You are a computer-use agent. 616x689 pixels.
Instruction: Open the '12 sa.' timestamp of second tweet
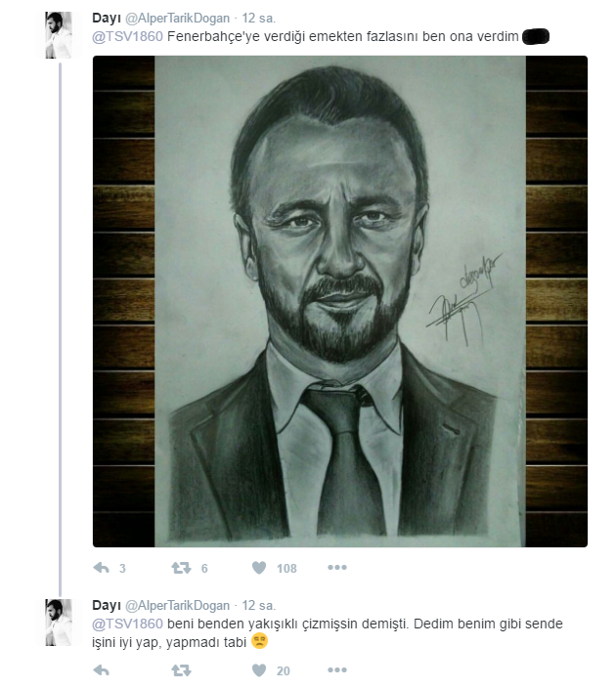pos(259,606)
